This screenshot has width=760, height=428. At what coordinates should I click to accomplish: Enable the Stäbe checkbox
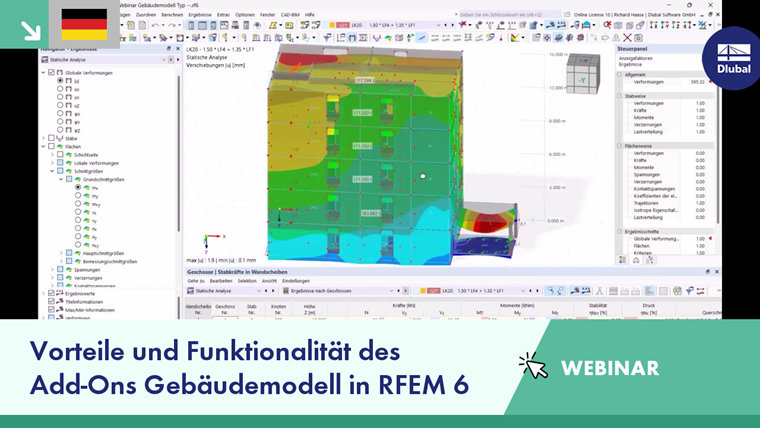(x=51, y=138)
